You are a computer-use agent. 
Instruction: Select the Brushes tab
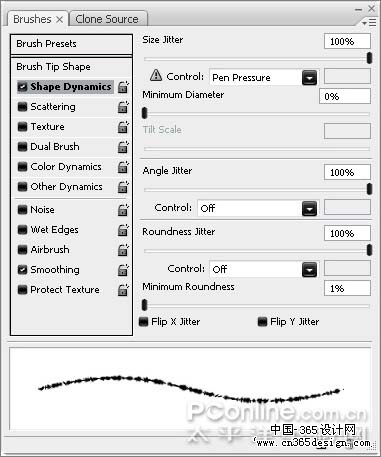(x=37, y=19)
